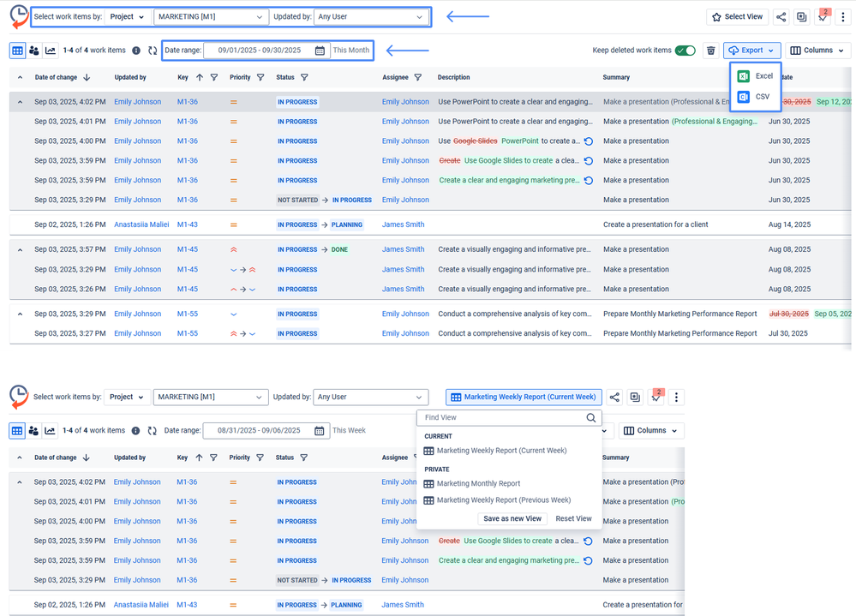Filter by Priority column in top table
This screenshot has width=856, height=616.
tap(260, 77)
